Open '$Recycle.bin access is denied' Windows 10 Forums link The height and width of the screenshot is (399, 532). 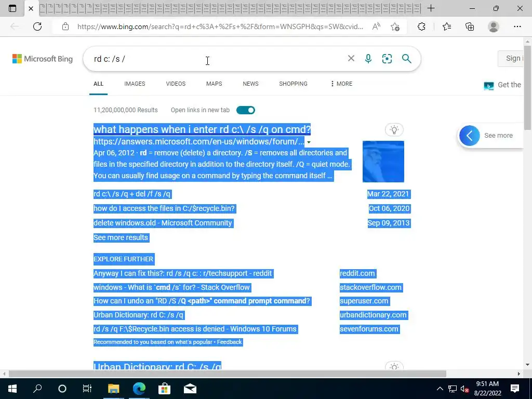click(x=195, y=329)
